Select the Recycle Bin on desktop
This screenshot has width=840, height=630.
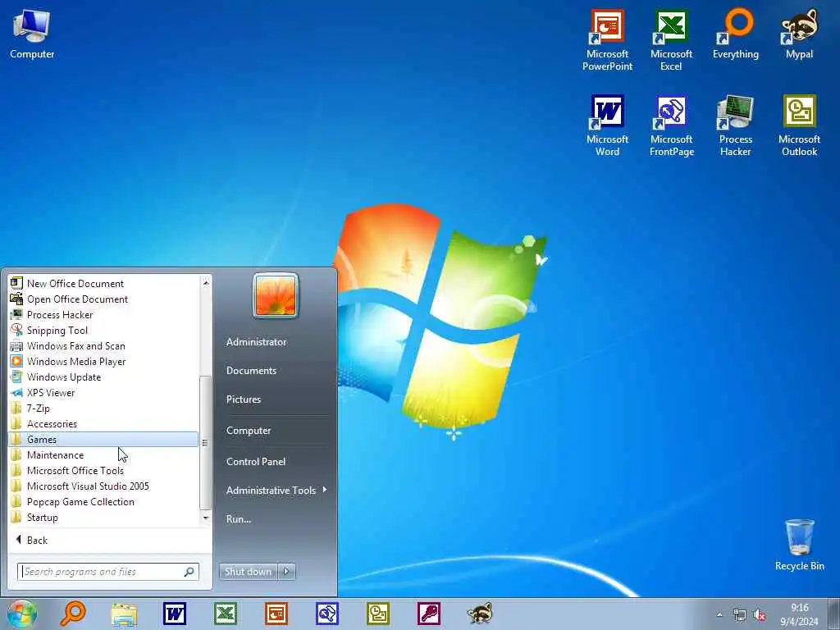799,545
